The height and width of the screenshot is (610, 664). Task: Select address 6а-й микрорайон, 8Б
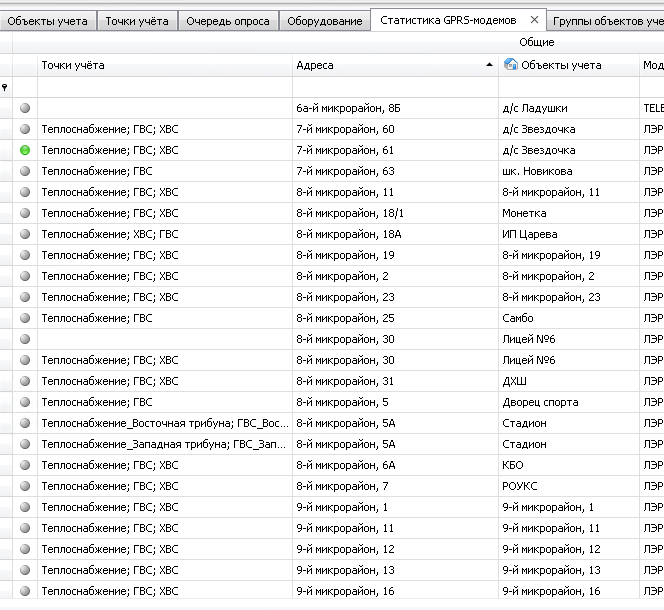[396, 108]
